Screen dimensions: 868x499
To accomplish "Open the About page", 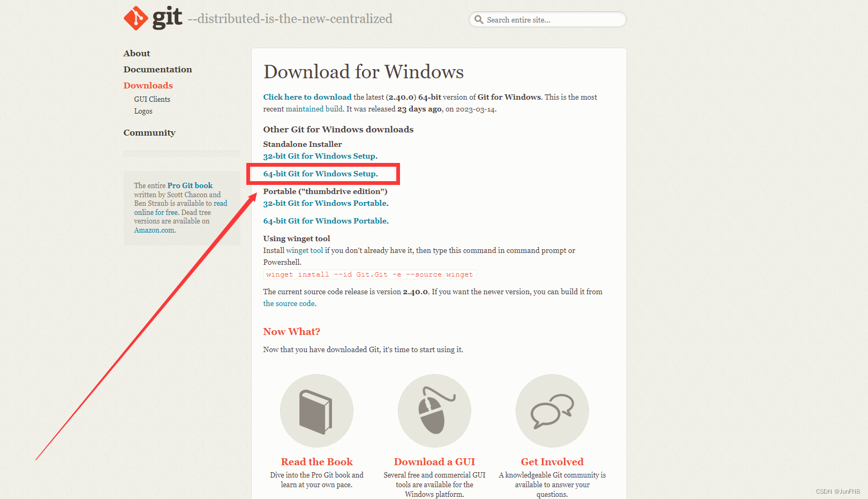I will point(137,53).
